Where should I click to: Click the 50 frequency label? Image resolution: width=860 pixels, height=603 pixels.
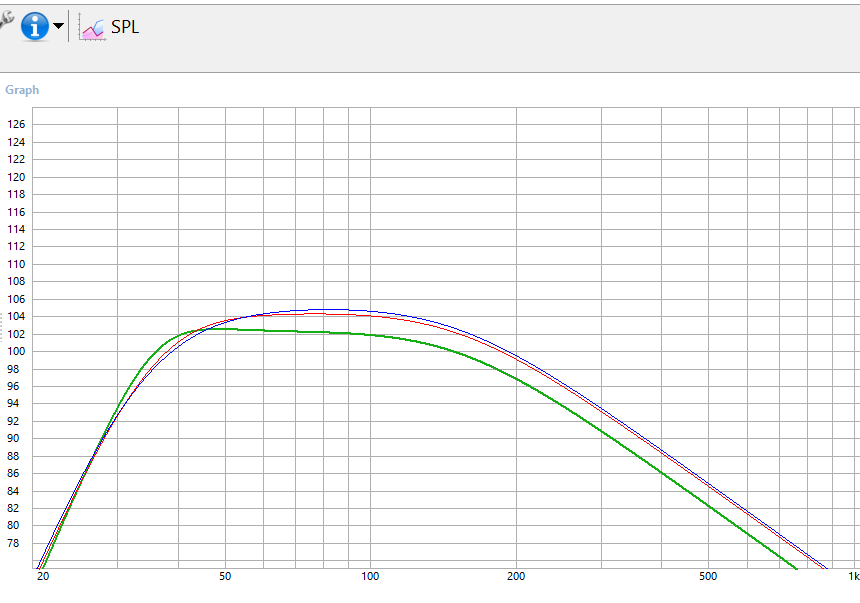click(x=225, y=576)
